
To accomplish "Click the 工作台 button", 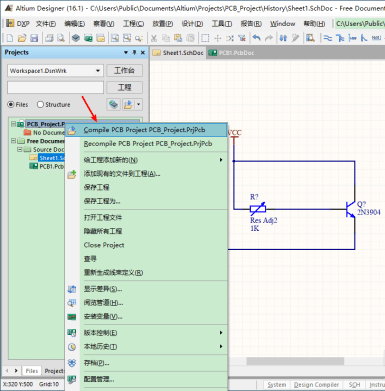I will 124,71.
